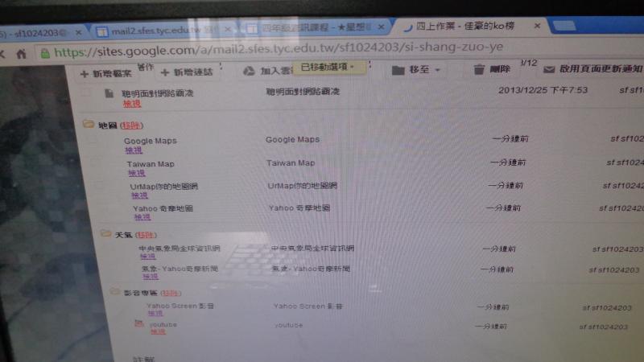Click the 影音專區 folder icon
The image size is (644, 362).
pos(115,291)
